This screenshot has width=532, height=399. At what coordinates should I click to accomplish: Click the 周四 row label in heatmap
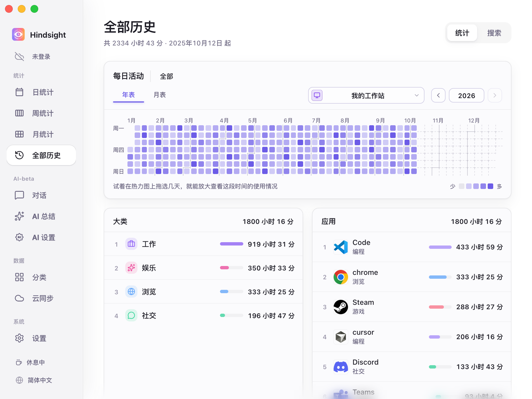(119, 150)
